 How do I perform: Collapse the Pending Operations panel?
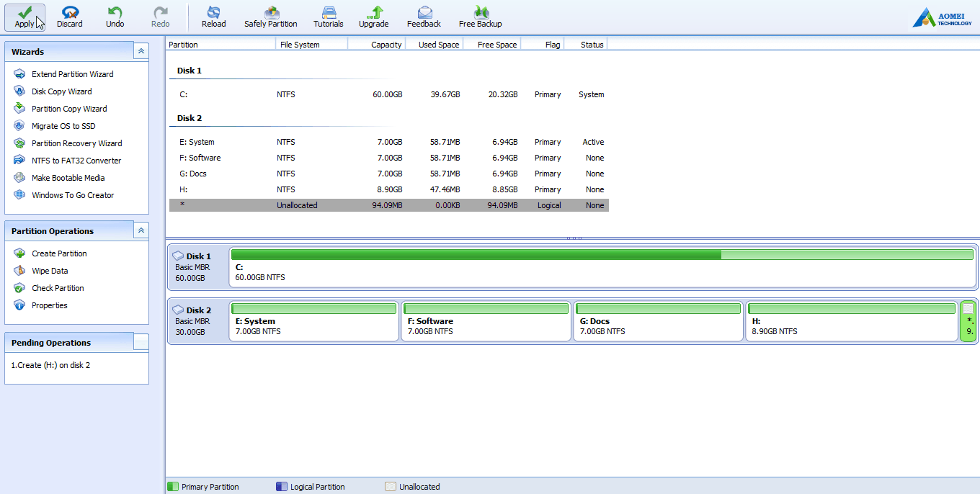point(141,342)
